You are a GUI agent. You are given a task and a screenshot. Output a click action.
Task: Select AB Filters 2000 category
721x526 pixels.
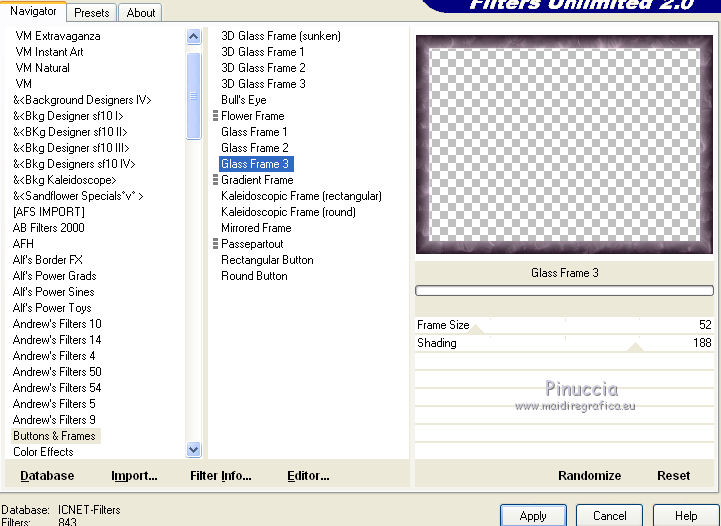click(49, 228)
